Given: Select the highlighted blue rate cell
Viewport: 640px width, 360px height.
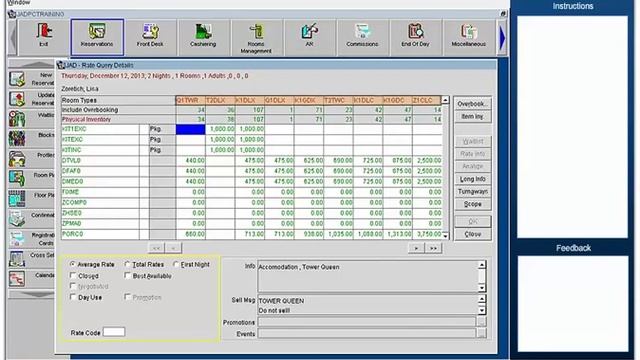Looking at the screenshot, I should click(191, 129).
